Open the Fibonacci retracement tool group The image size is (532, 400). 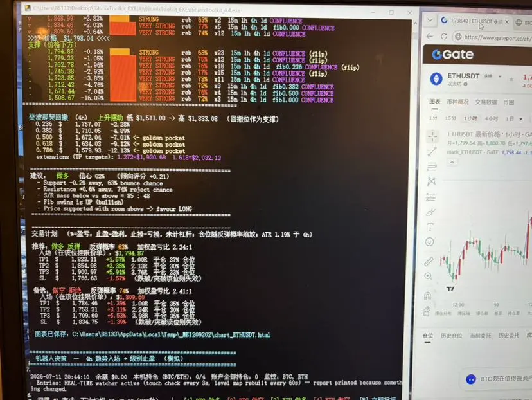point(432,167)
